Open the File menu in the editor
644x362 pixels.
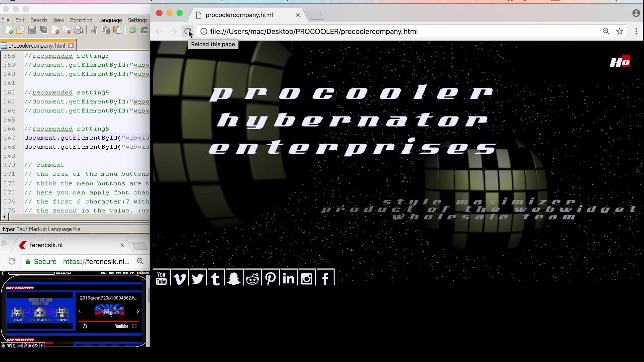click(5, 20)
